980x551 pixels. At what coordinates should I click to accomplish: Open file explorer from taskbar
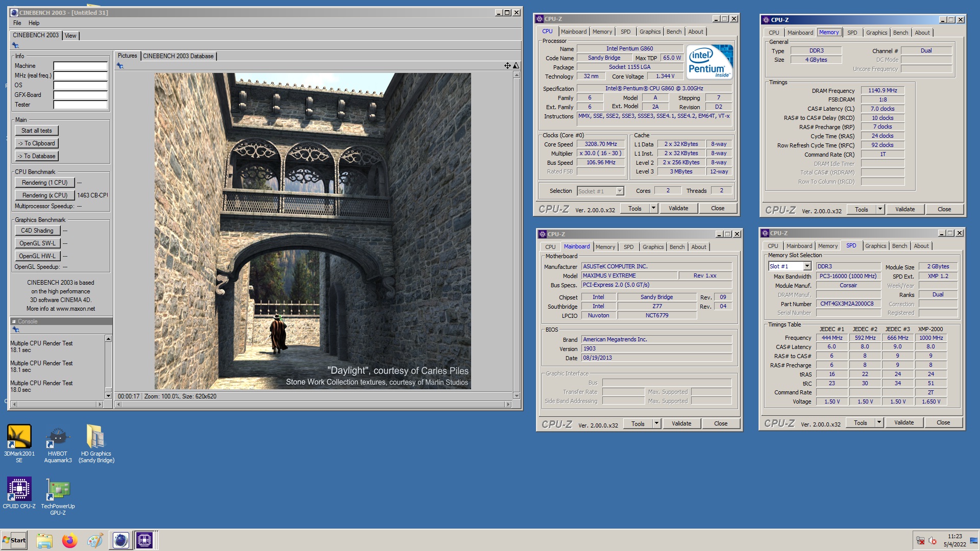pos(44,540)
